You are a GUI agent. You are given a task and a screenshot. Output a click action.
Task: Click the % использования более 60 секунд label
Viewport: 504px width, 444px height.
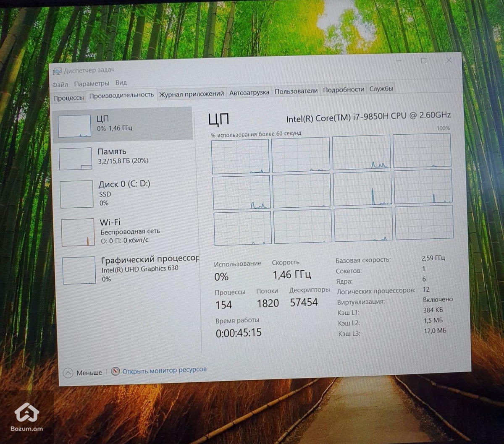point(256,134)
